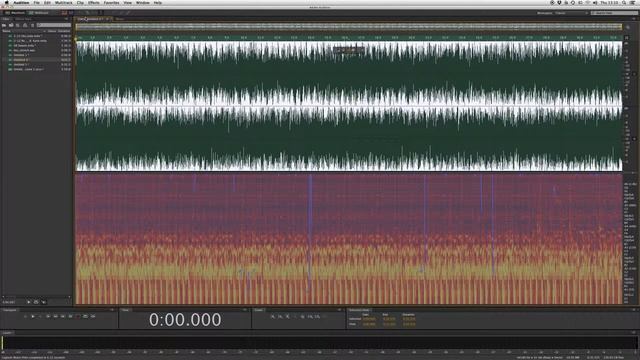Open the Zoom panel options menu
The width and height of the screenshot is (640, 360).
coord(339,310)
